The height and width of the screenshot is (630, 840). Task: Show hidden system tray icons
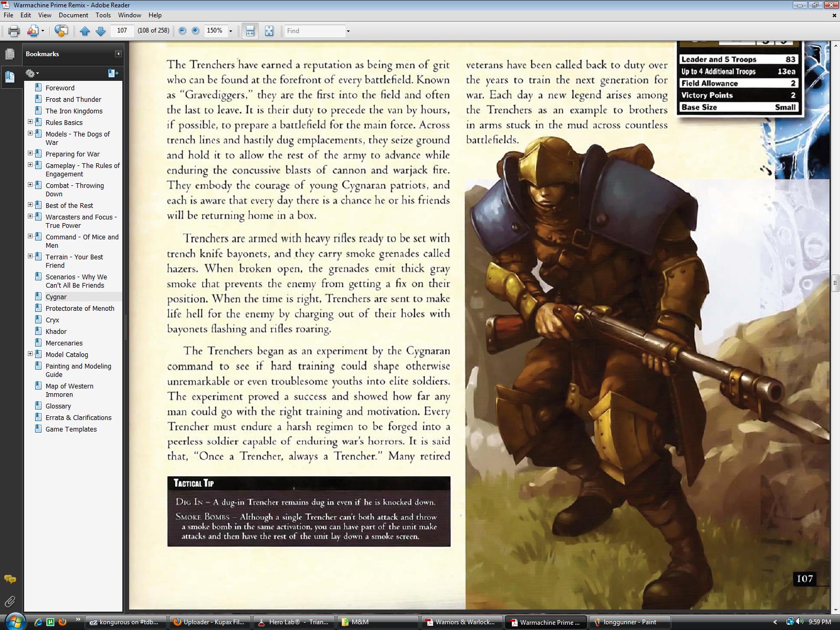[x=775, y=622]
